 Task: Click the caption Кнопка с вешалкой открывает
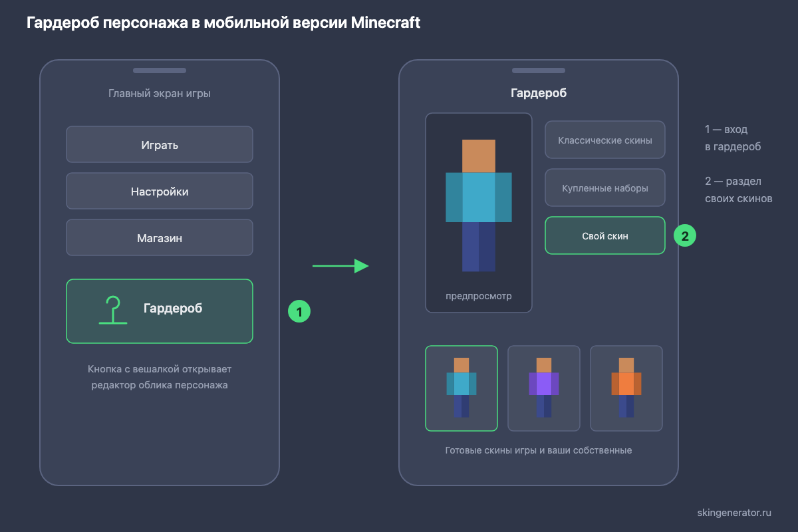pyautogui.click(x=160, y=369)
